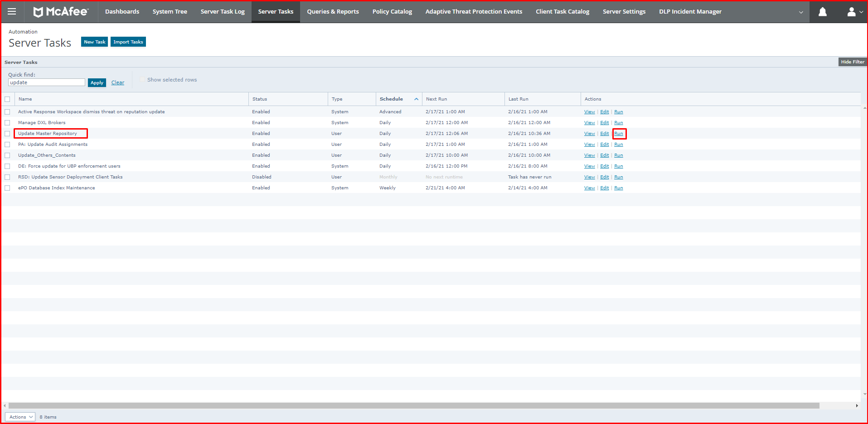This screenshot has height=424, width=868.
Task: Click the Import Tasks button
Action: click(128, 42)
